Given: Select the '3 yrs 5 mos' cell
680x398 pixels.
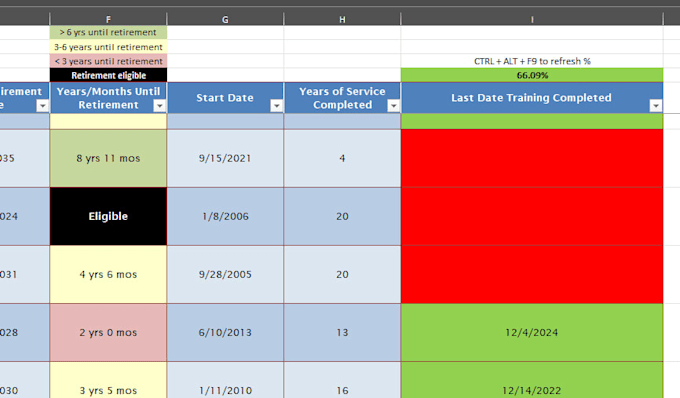Looking at the screenshot, I should coord(108,380).
